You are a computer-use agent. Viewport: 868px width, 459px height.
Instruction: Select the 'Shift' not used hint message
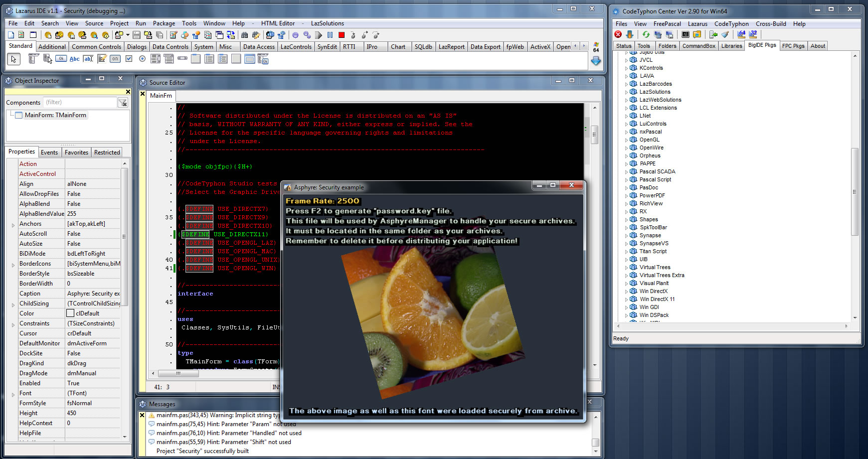tap(224, 442)
